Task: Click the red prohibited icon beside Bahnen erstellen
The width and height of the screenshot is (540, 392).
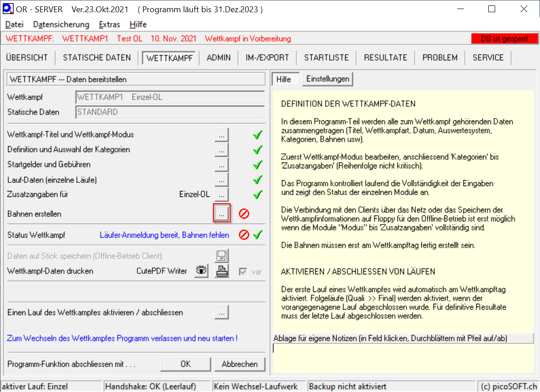Action: [x=244, y=214]
